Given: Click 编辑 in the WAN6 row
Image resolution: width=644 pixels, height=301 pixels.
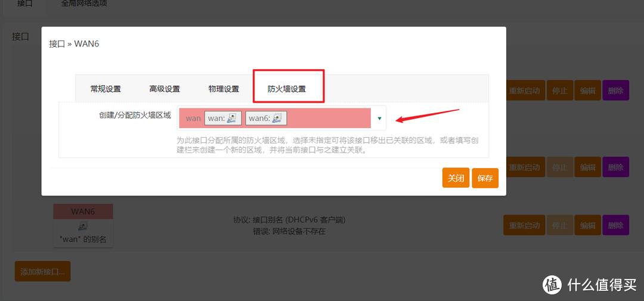Looking at the screenshot, I should tap(588, 225).
